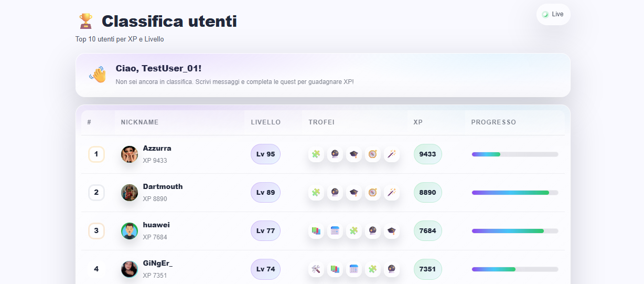644x284 pixels.
Task: Open Azzurra's profile name link
Action: point(157,148)
